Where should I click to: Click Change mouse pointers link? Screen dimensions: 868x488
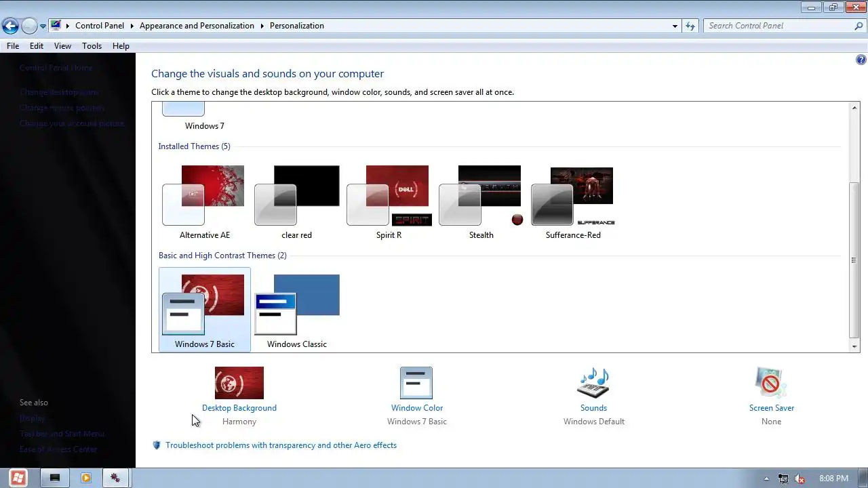click(x=62, y=108)
